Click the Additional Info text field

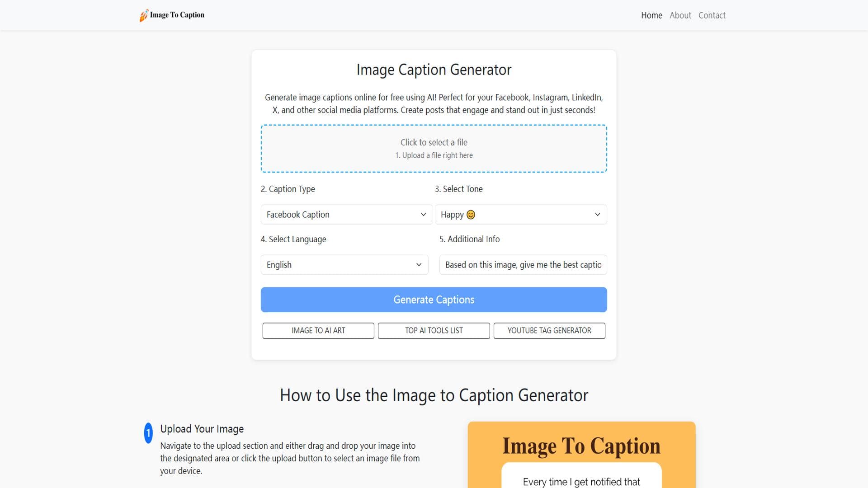523,265
